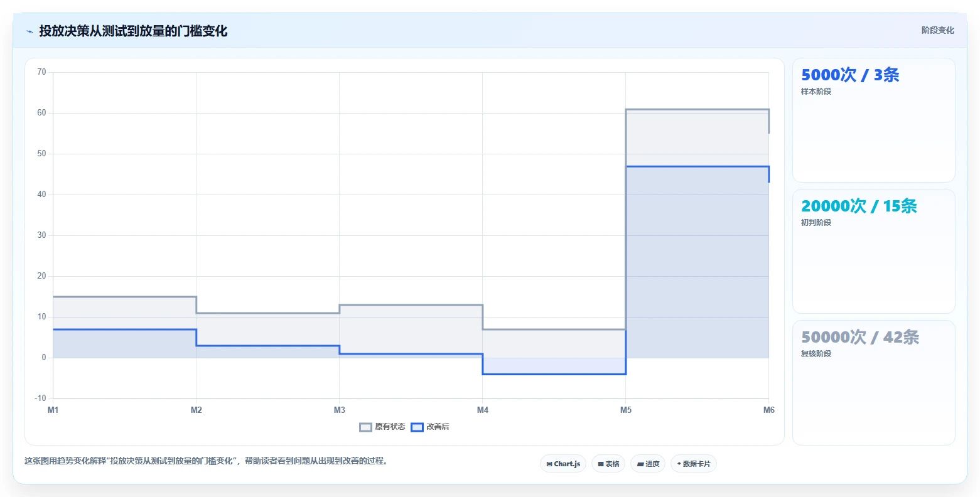Click the lightning icon beside the chart title
The height and width of the screenshot is (497, 980).
pyautogui.click(x=30, y=31)
